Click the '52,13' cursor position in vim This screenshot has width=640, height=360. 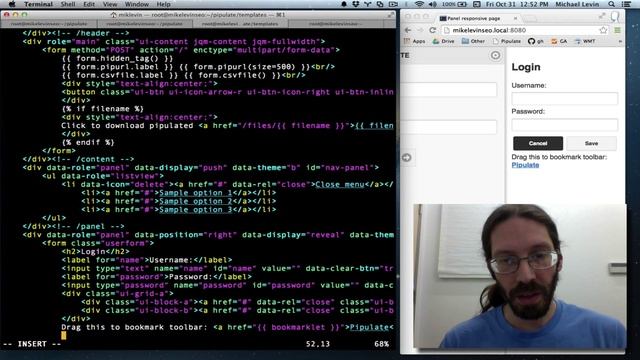tap(318, 344)
